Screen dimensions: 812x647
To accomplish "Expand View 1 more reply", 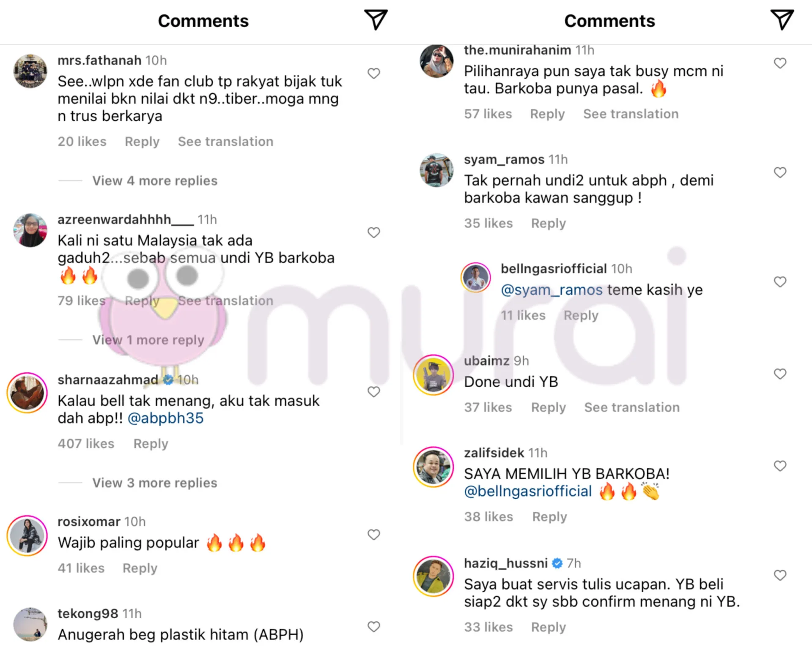I will click(148, 340).
